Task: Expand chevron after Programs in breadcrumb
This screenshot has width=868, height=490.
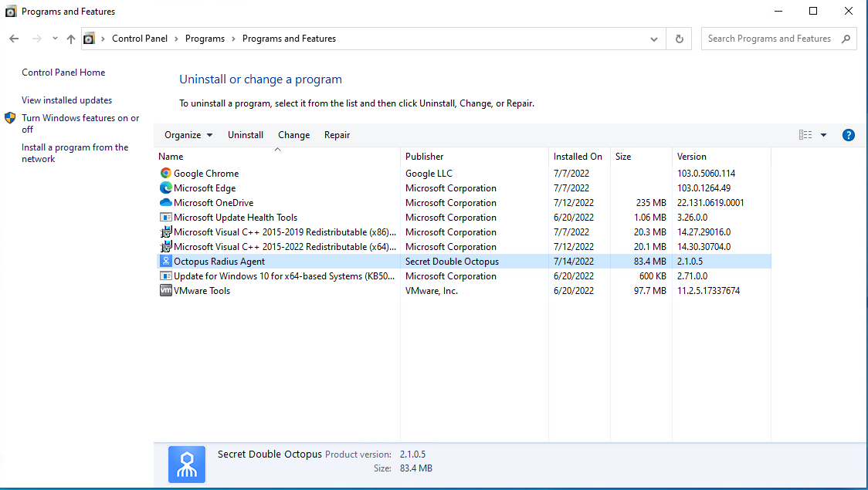Action: (x=233, y=39)
